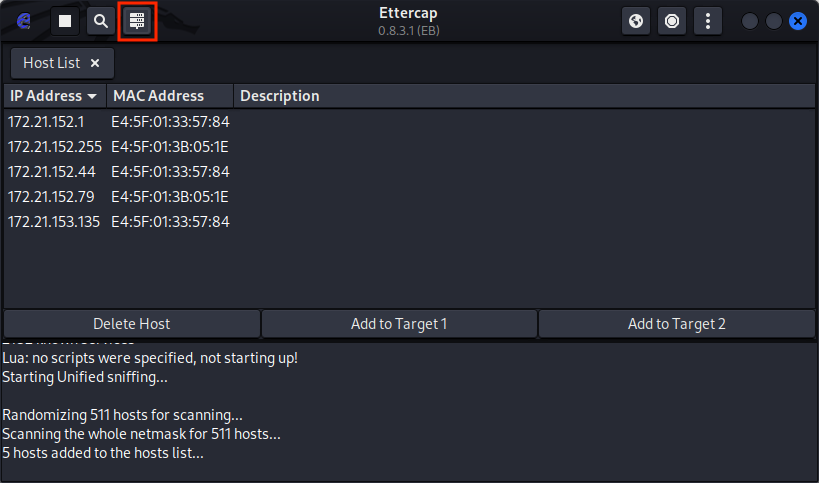Sort hosts by IP Address column
Image resolution: width=819 pixels, height=483 pixels.
click(x=54, y=96)
